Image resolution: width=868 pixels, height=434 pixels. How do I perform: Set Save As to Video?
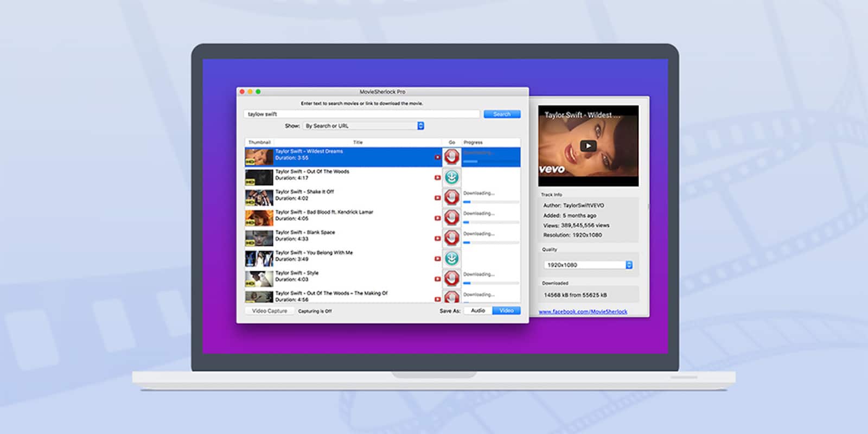click(x=506, y=311)
